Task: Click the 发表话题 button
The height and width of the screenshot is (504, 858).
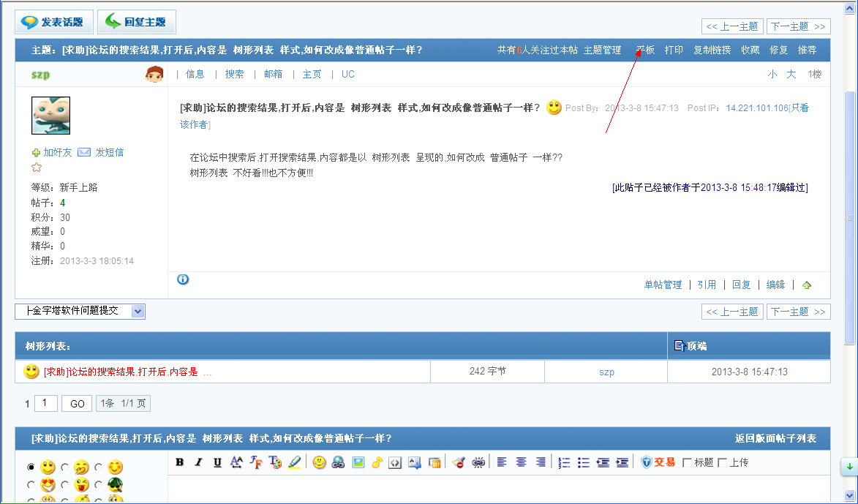Action: [54, 22]
